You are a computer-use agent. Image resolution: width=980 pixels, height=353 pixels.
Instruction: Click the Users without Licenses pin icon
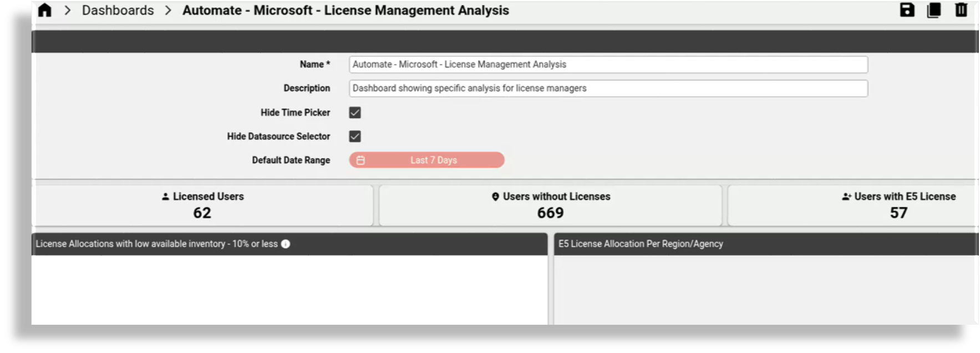point(495,196)
